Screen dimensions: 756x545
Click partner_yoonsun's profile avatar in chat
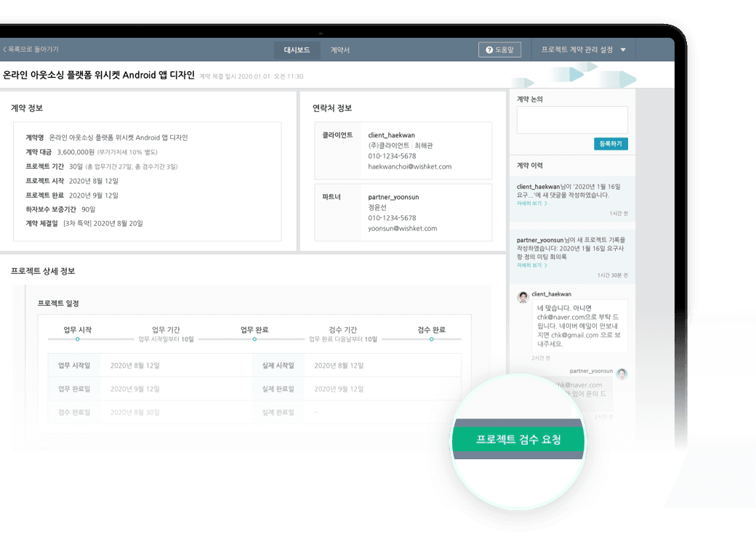622,374
